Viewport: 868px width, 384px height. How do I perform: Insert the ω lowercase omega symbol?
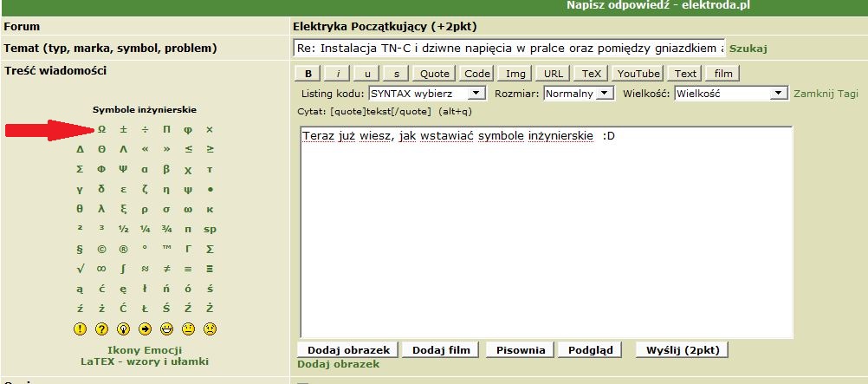(188, 210)
